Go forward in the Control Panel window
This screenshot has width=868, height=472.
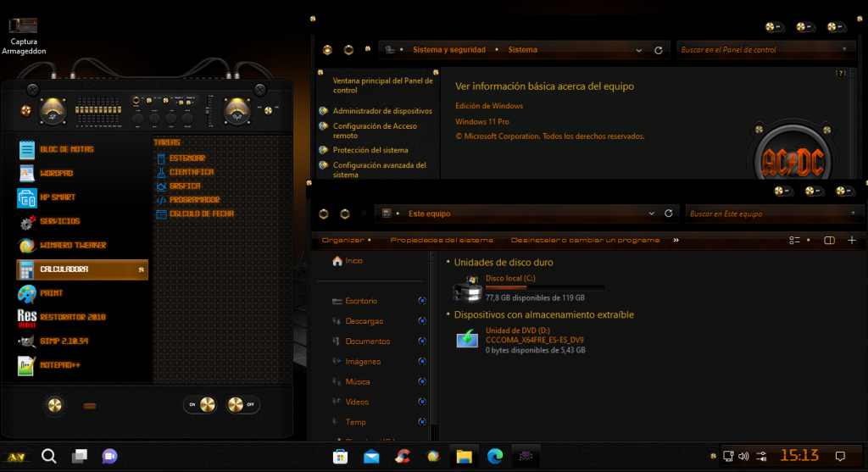(x=348, y=50)
